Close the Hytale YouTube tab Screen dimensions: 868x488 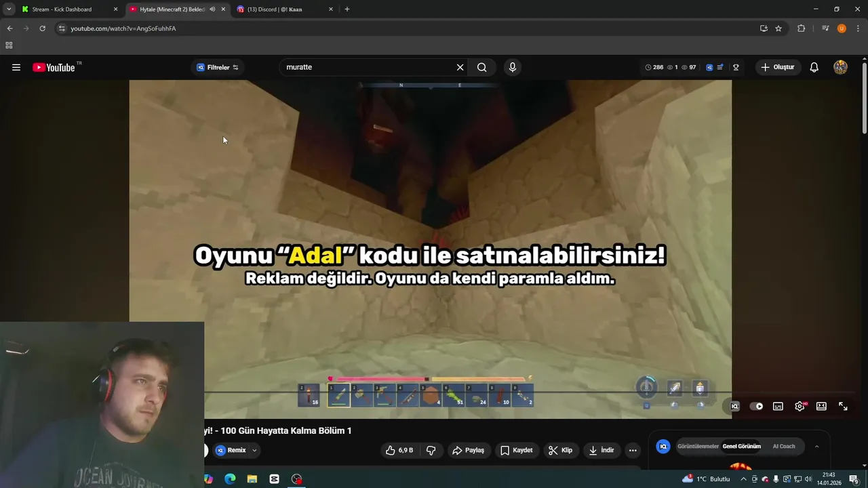coord(223,9)
